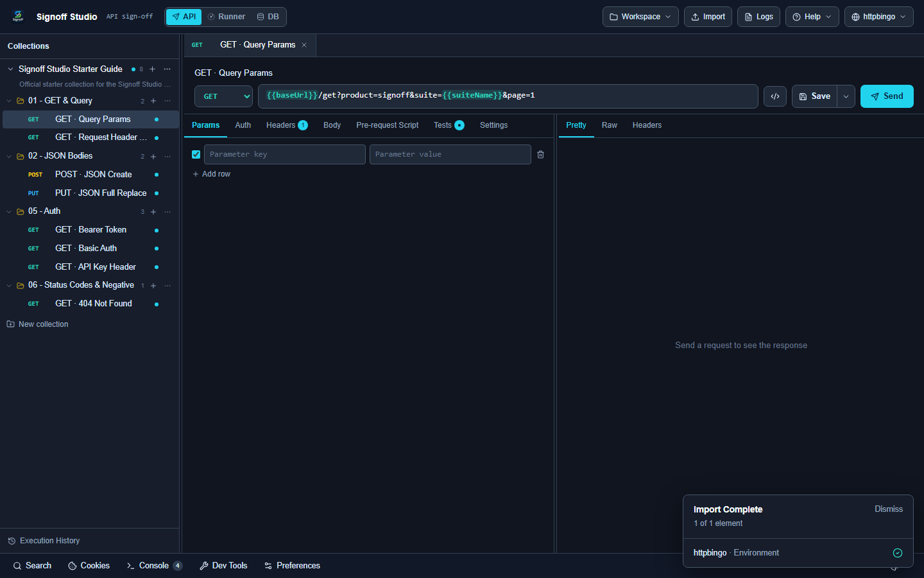The image size is (924, 578).
Task: Switch to Runner mode
Action: (227, 17)
